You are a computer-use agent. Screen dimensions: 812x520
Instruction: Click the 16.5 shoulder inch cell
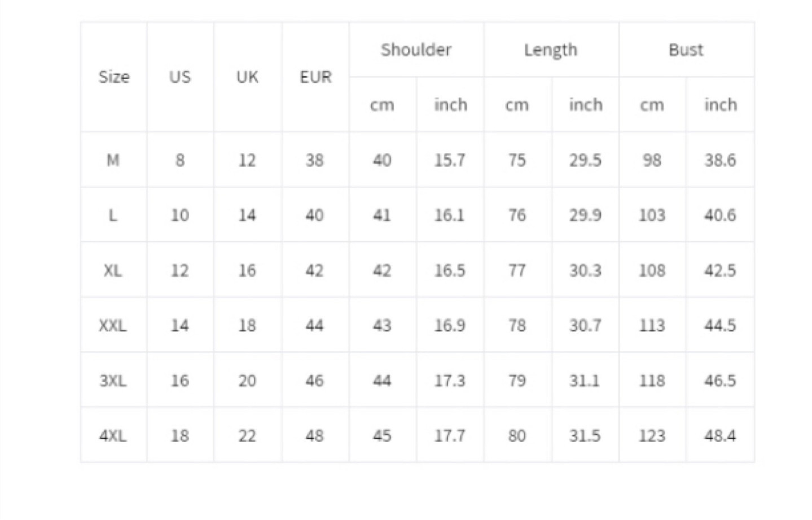click(x=450, y=270)
